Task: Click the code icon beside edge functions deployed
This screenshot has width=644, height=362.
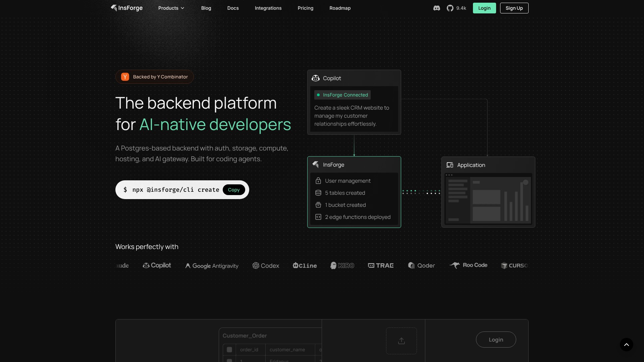Action: point(318,217)
